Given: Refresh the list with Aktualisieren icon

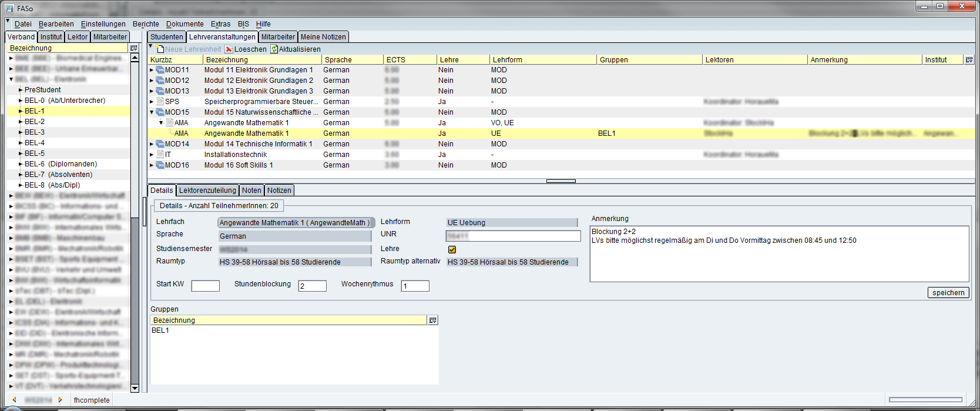Looking at the screenshot, I should point(274,49).
